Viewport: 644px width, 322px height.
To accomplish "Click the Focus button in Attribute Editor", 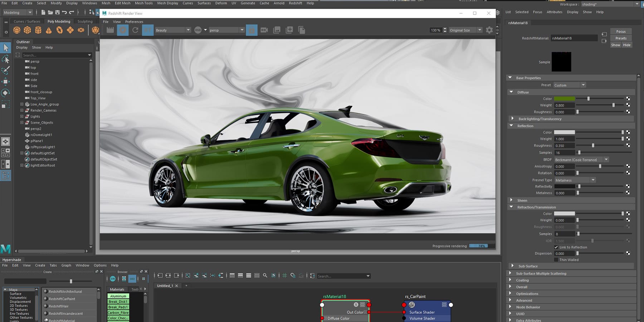I will point(621,31).
